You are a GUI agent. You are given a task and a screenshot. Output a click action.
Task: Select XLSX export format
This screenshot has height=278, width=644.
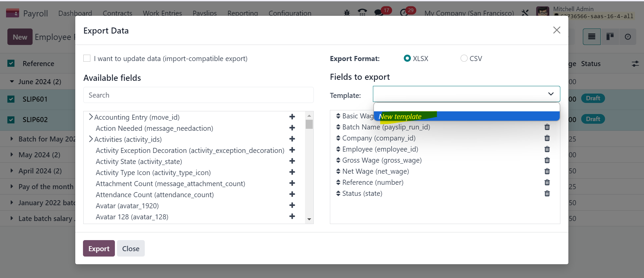[407, 58]
